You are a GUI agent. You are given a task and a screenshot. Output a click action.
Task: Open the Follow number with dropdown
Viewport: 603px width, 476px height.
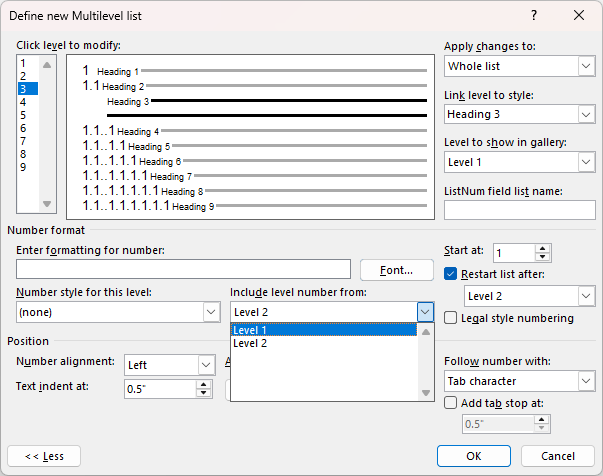pos(586,381)
